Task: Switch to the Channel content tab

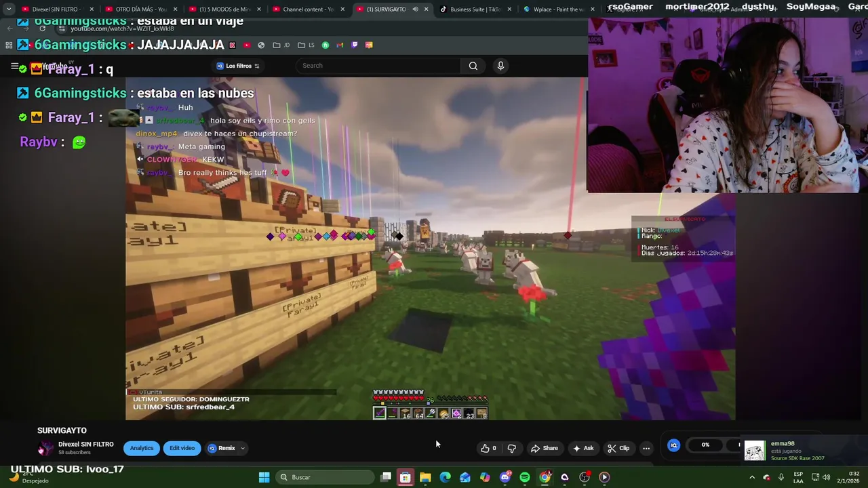Action: coord(307,9)
